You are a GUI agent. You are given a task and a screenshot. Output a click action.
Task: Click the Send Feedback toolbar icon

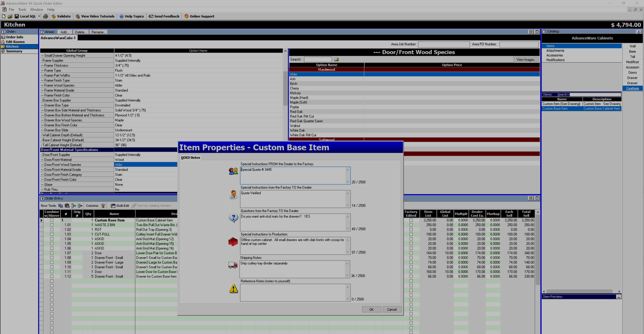[x=163, y=16]
